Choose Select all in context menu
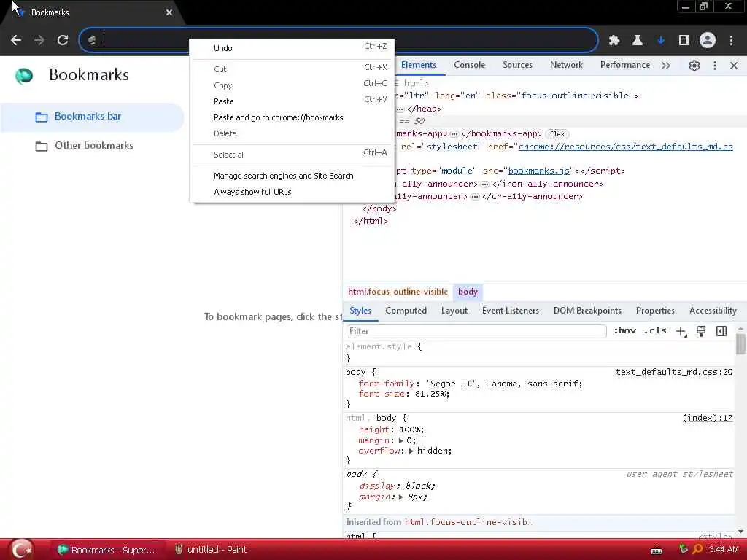 coord(292,155)
